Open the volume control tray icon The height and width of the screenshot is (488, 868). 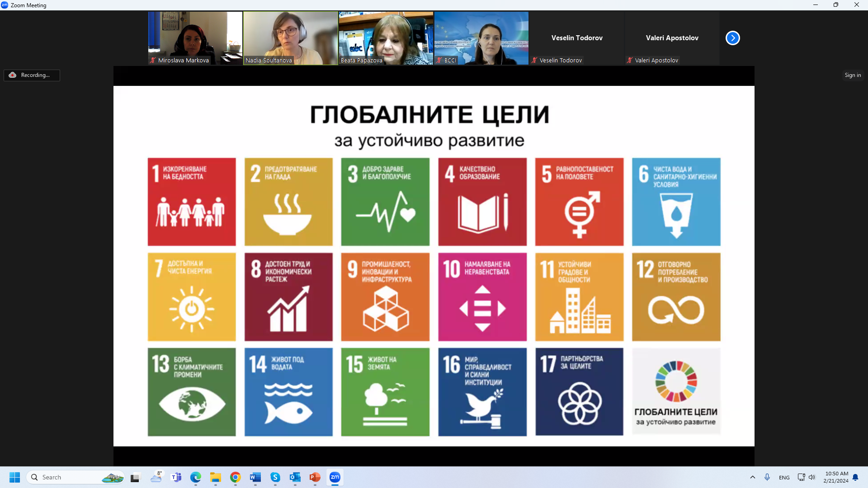point(812,477)
